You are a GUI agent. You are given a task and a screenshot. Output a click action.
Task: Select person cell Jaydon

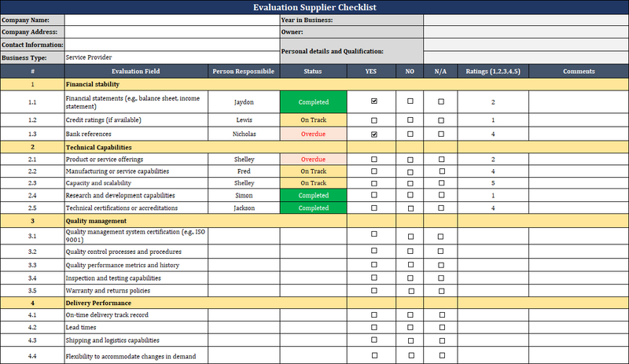[x=244, y=102]
